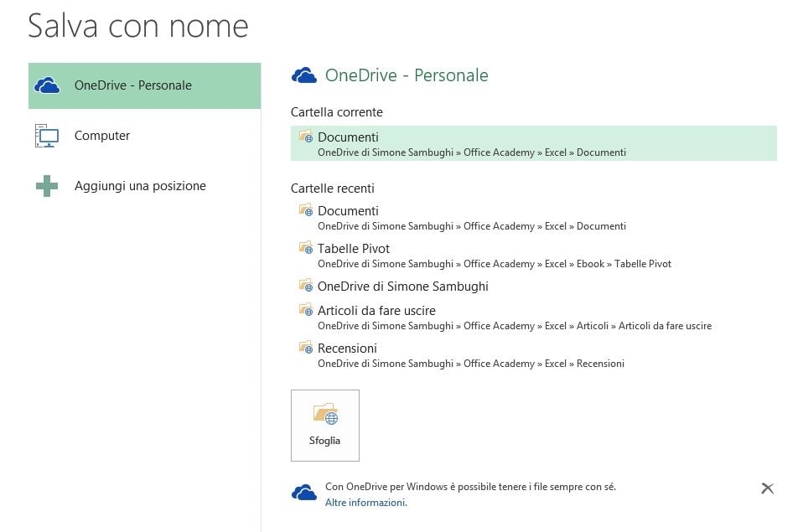Dismiss the OneDrive info banner with X
This screenshot has width=808, height=532.
click(x=767, y=488)
